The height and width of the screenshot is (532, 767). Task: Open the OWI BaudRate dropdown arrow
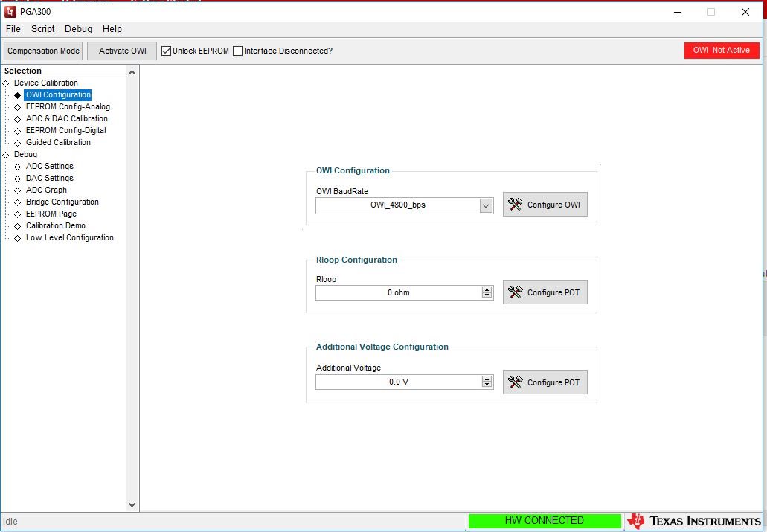[x=486, y=205]
